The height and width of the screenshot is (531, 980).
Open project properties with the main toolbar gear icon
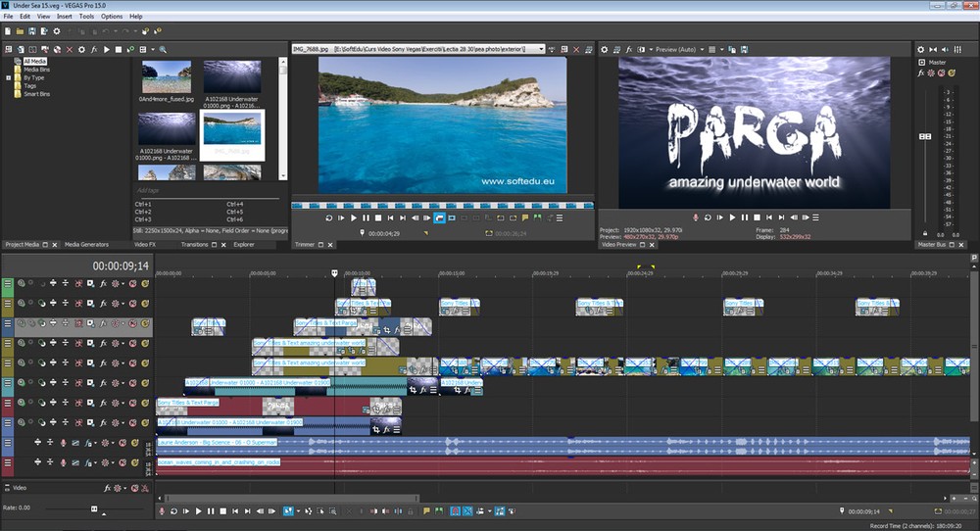tap(57, 30)
